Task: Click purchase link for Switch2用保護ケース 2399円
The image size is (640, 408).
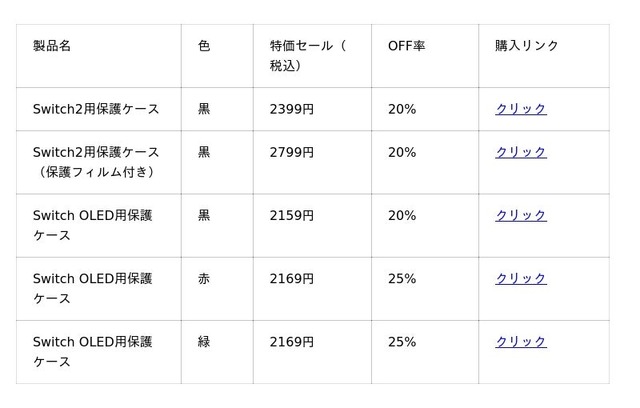Action: 520,109
